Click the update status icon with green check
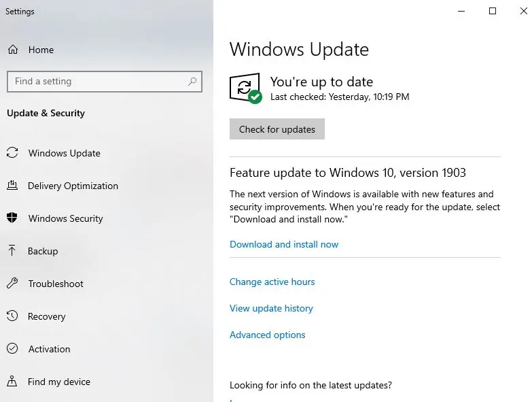 tap(246, 88)
